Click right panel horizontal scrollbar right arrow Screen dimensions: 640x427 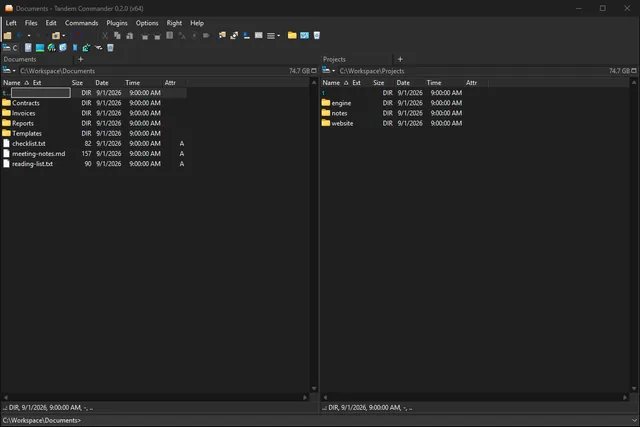point(625,397)
